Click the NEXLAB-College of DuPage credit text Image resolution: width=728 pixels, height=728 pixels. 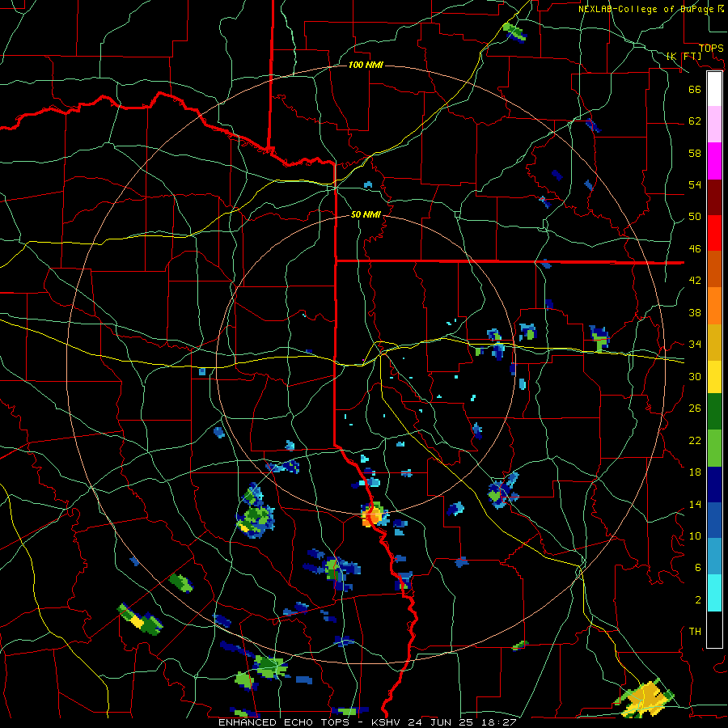pyautogui.click(x=651, y=9)
